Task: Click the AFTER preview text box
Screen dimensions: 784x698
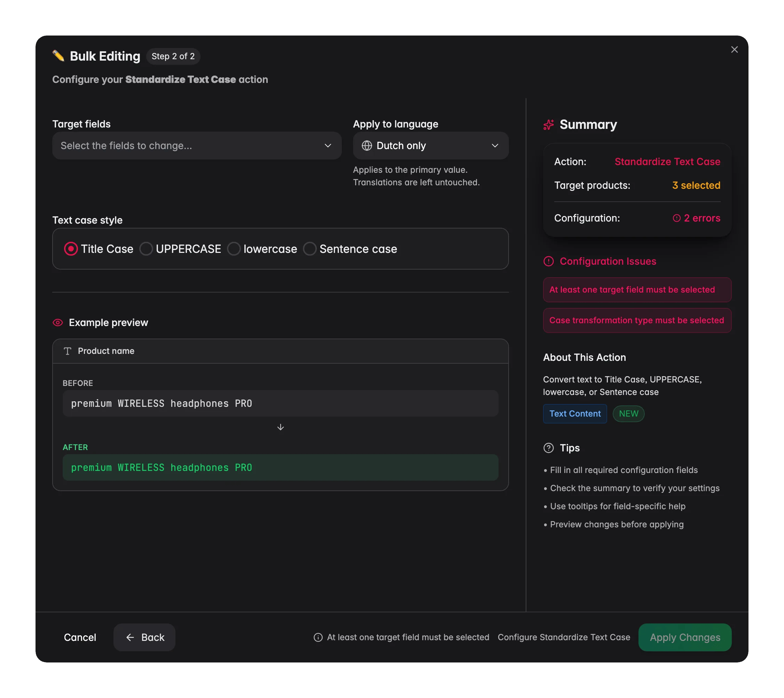Action: pyautogui.click(x=280, y=468)
